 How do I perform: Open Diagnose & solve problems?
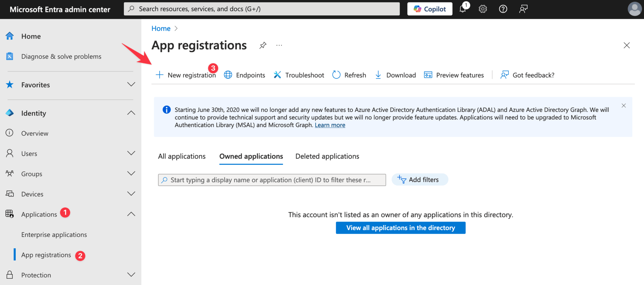pos(61,57)
